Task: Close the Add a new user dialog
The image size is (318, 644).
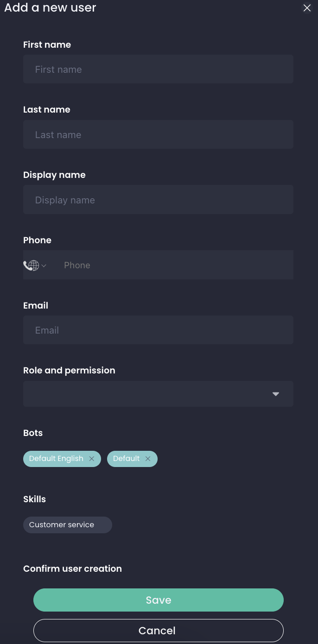Action: 307,8
